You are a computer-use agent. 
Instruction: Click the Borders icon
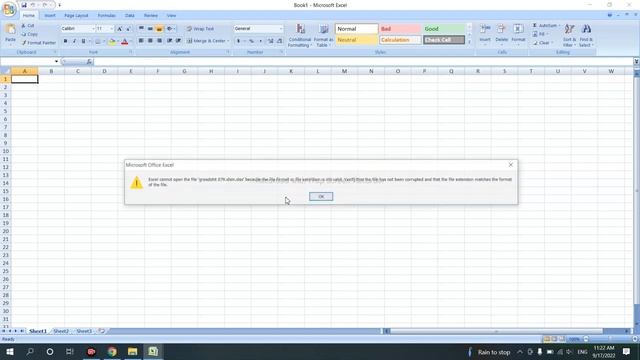(98, 41)
